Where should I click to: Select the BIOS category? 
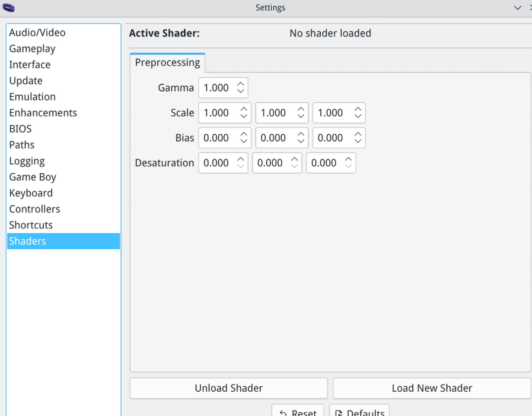coord(63,129)
